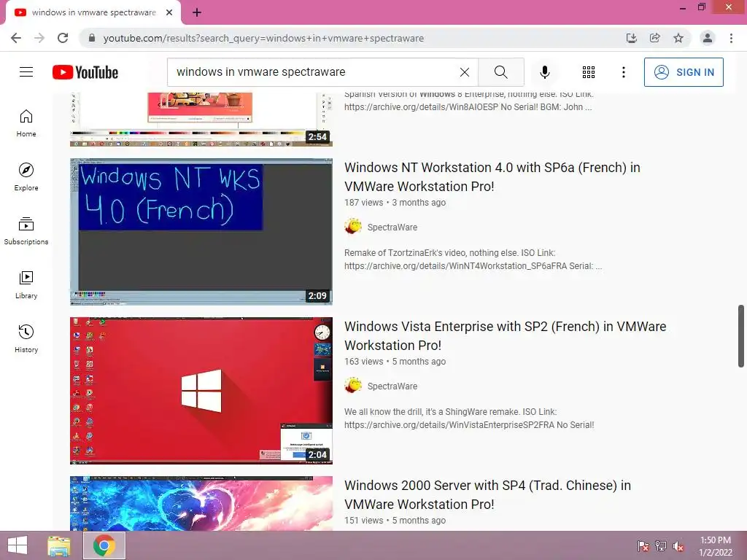This screenshot has height=560, width=747.
Task: Click the site lock icon in address bar
Action: tap(92, 38)
